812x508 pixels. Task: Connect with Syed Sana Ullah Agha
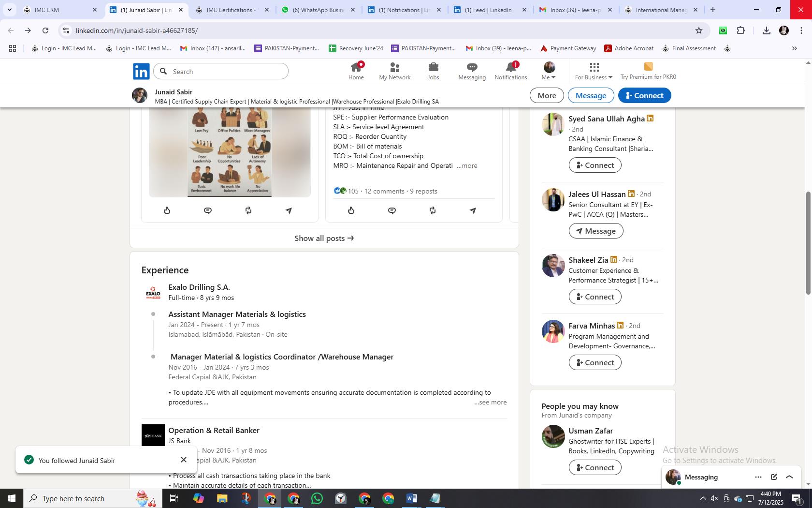coord(595,165)
